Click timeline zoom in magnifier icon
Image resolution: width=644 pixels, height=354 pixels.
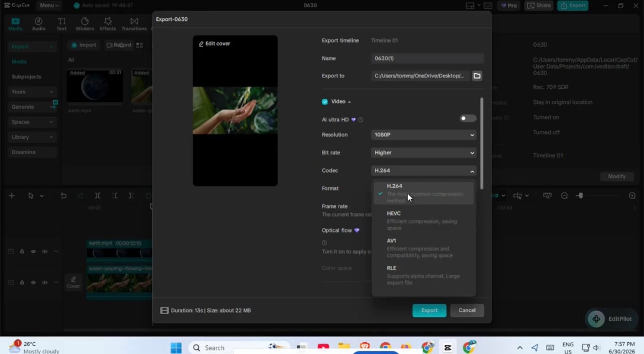click(x=632, y=196)
